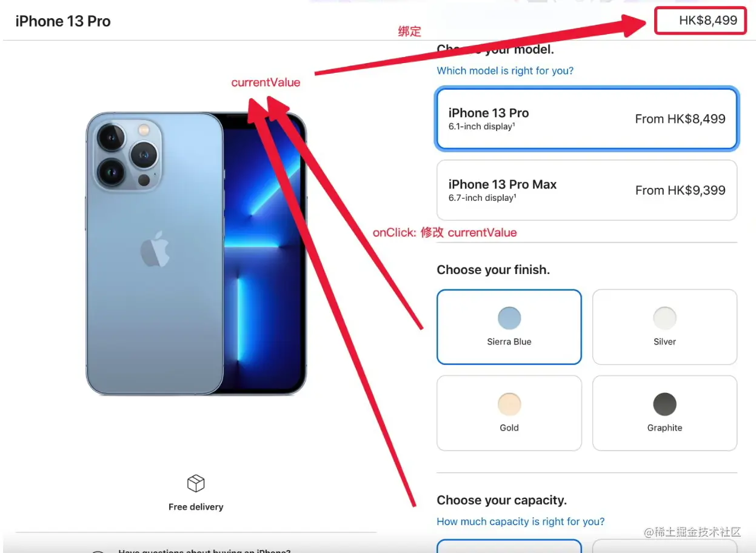The height and width of the screenshot is (553, 756).
Task: Click the "Have questions about buying an iPhone?" text
Action: (204, 551)
